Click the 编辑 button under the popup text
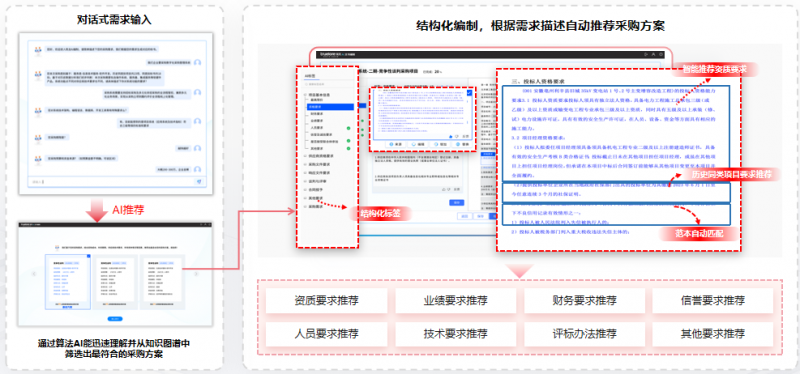Viewport: 800px width, 374px height. tap(418, 145)
